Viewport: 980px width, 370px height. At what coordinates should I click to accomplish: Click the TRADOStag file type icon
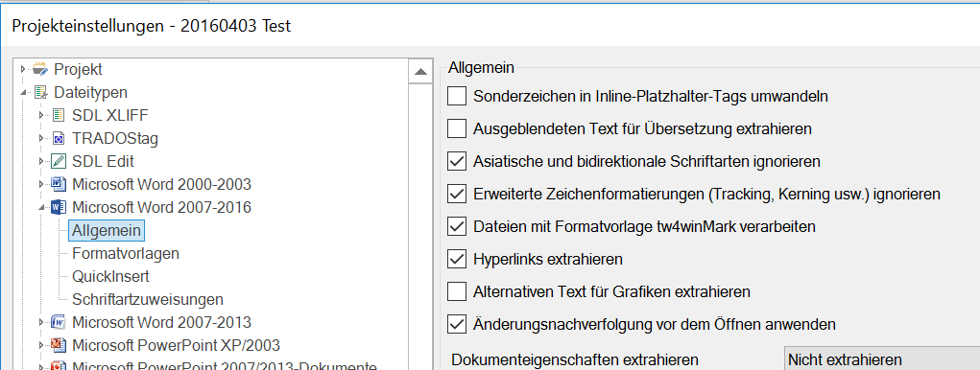click(x=59, y=139)
